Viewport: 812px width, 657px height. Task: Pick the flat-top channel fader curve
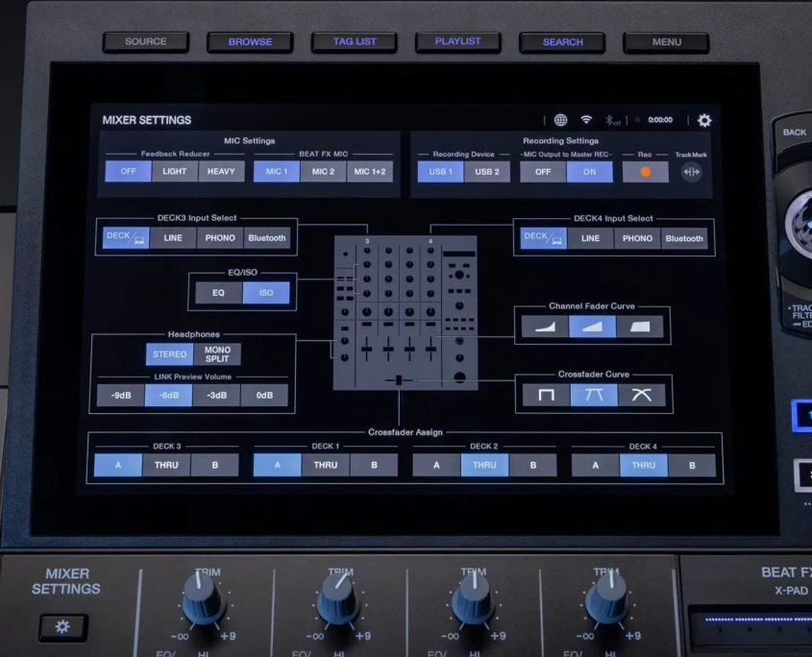641,327
